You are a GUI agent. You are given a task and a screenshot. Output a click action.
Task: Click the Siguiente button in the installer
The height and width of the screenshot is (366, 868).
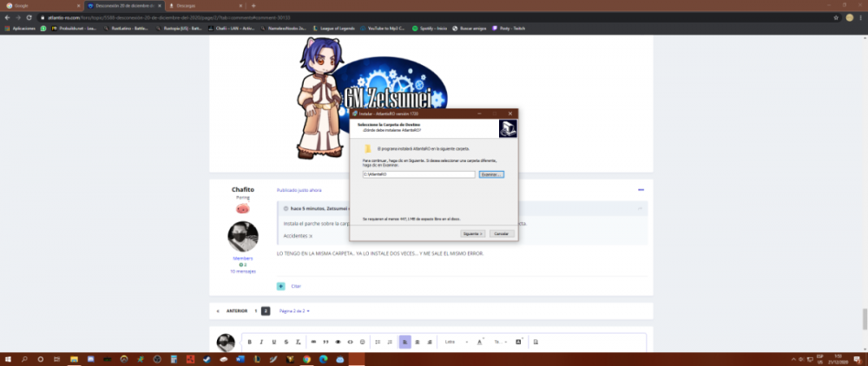[472, 233]
